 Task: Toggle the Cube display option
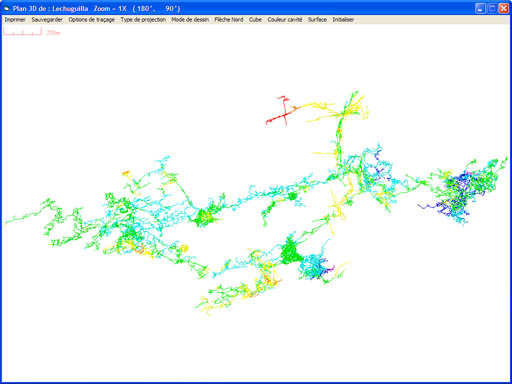(x=255, y=20)
